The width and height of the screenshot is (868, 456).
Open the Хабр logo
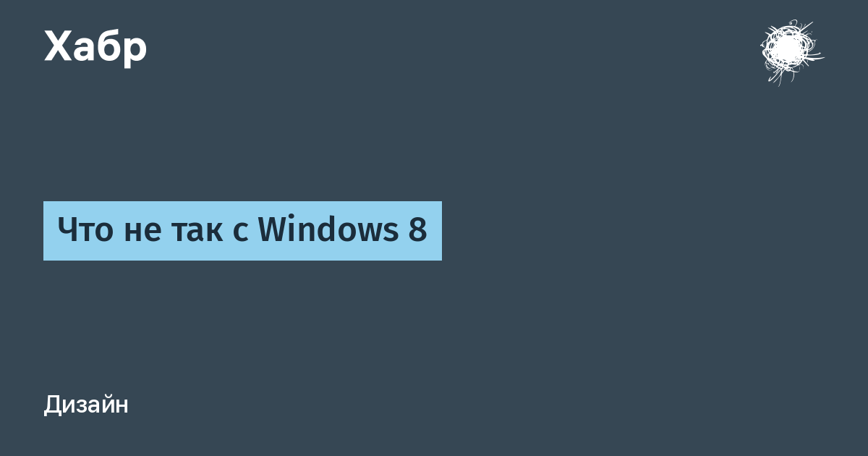(95, 48)
